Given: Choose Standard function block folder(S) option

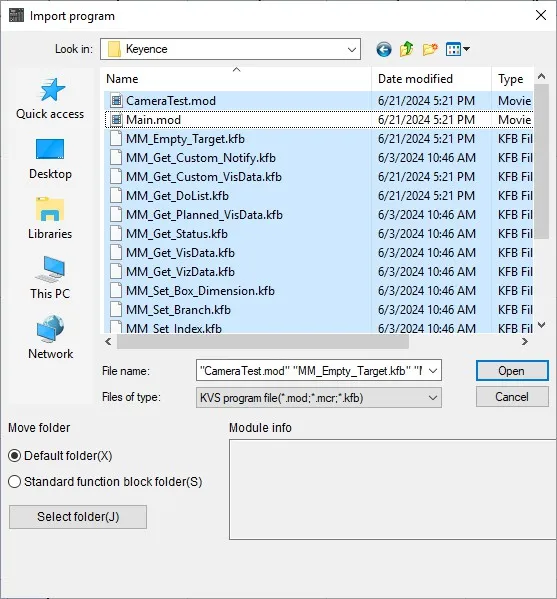Looking at the screenshot, I should 14,482.
